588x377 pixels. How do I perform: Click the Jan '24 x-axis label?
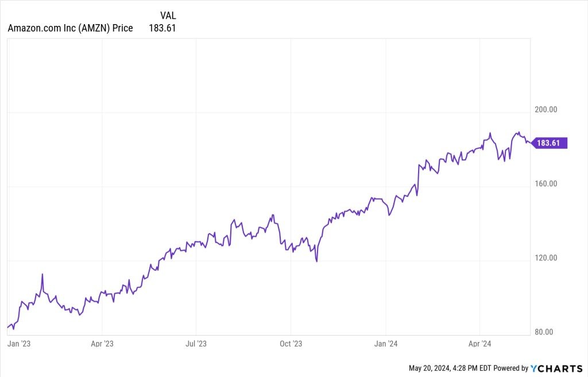(x=386, y=344)
